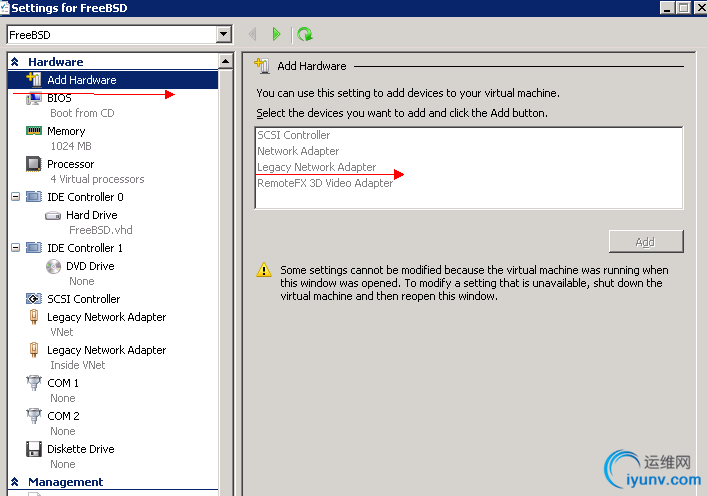
Task: Click the Add Hardware header icon in right pane
Action: [x=262, y=66]
